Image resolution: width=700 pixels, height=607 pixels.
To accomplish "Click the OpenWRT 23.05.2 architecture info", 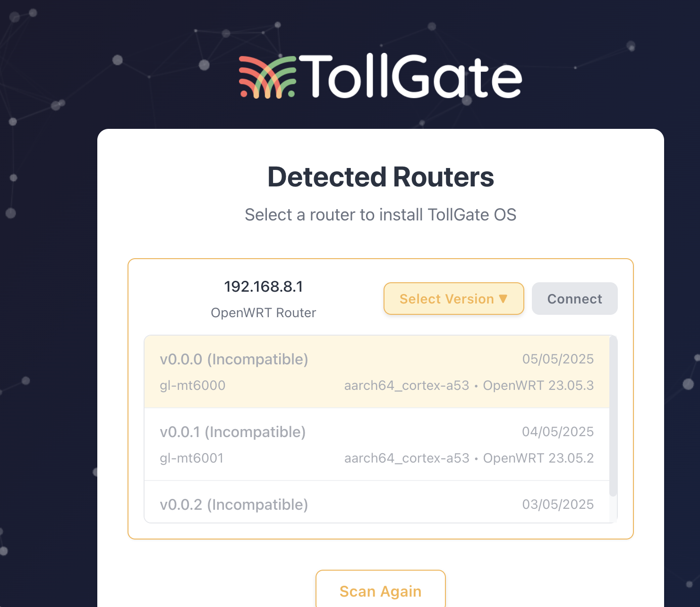I will [469, 458].
